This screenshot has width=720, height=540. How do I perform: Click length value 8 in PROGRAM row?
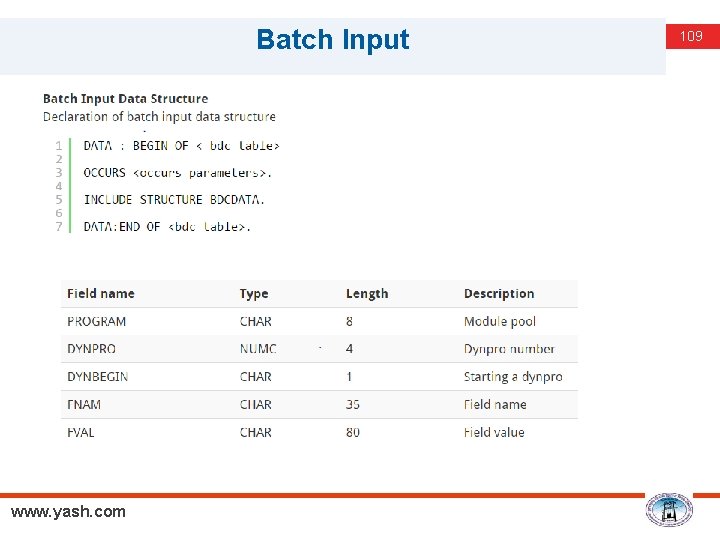tap(349, 321)
